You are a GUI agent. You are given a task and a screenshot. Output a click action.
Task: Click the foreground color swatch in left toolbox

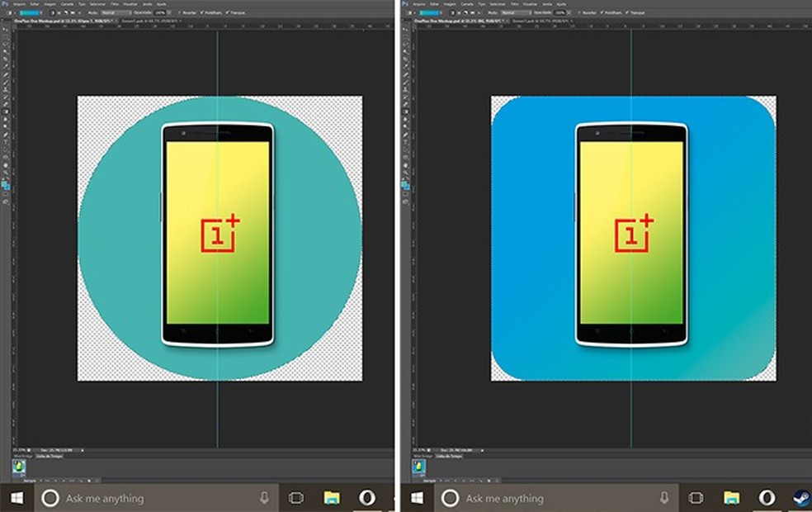[4, 183]
